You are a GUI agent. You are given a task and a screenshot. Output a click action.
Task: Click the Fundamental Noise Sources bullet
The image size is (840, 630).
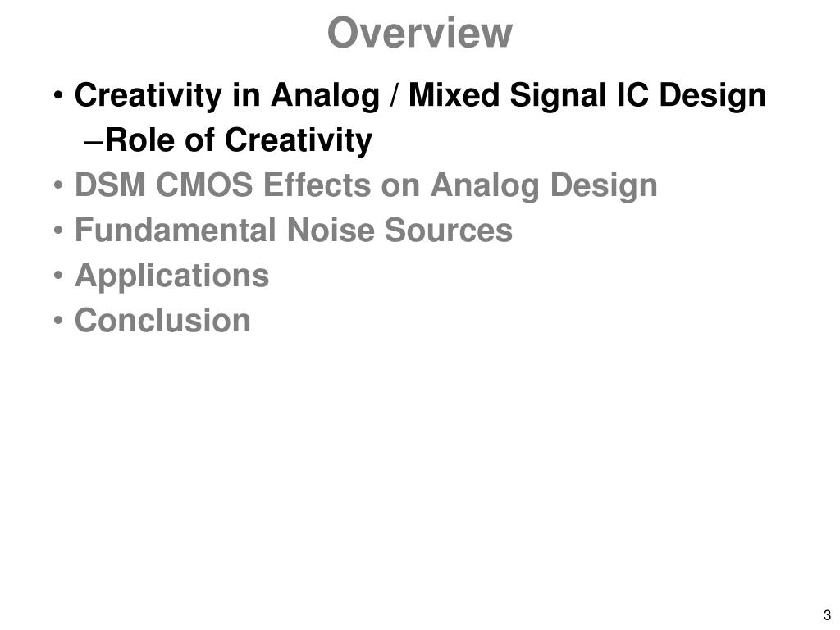[294, 230]
